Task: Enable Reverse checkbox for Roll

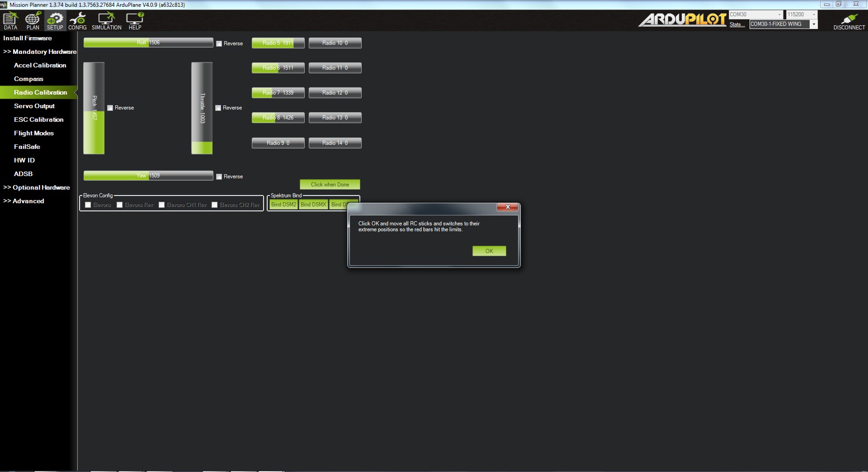Action: [219, 44]
